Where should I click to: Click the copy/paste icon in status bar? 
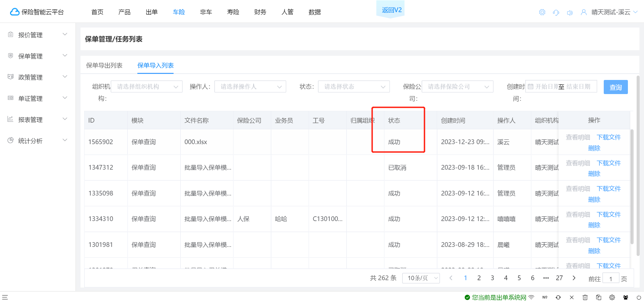pyautogui.click(x=598, y=297)
